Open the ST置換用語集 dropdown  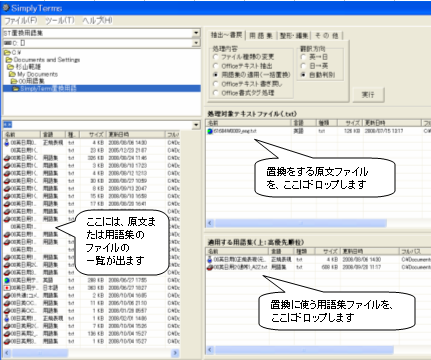coord(196,33)
